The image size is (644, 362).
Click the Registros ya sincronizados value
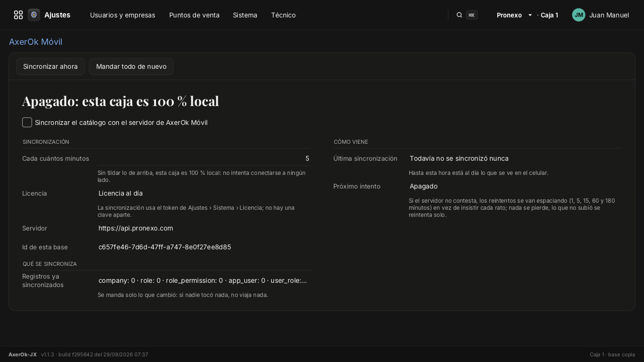point(204,280)
